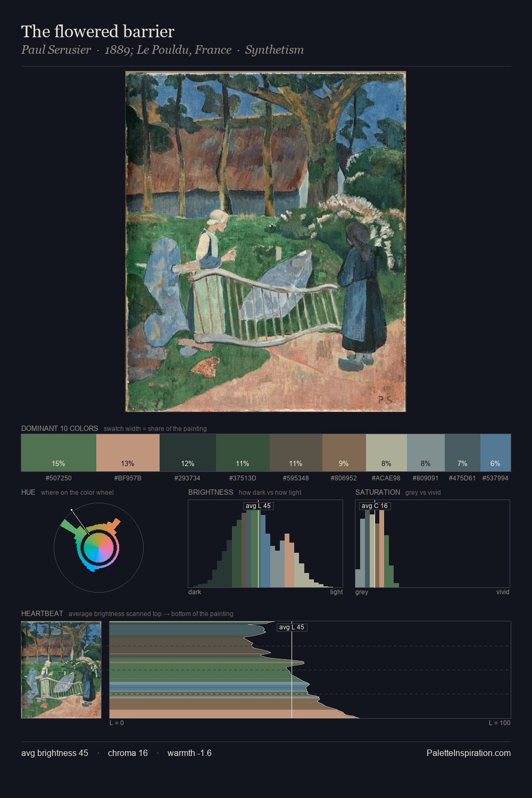Click the 'BRIGHTNESS' section heading
This screenshot has width=532, height=798.
[211, 492]
